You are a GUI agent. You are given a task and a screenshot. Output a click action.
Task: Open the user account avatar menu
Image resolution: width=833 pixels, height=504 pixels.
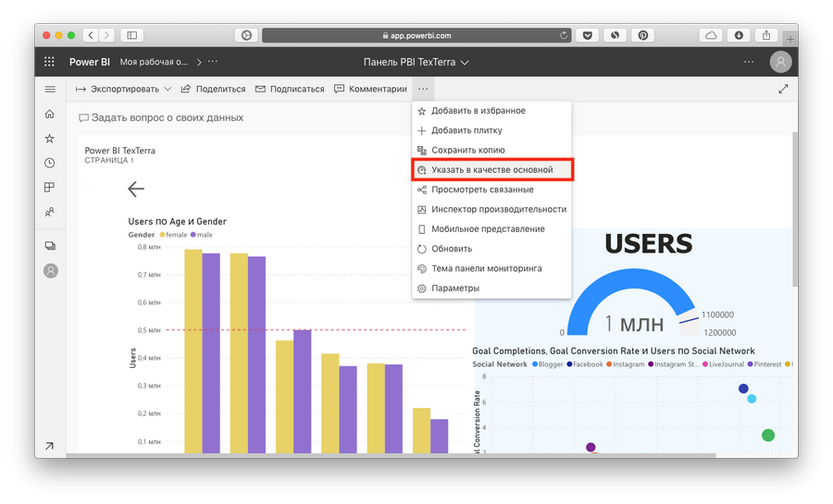pos(781,62)
